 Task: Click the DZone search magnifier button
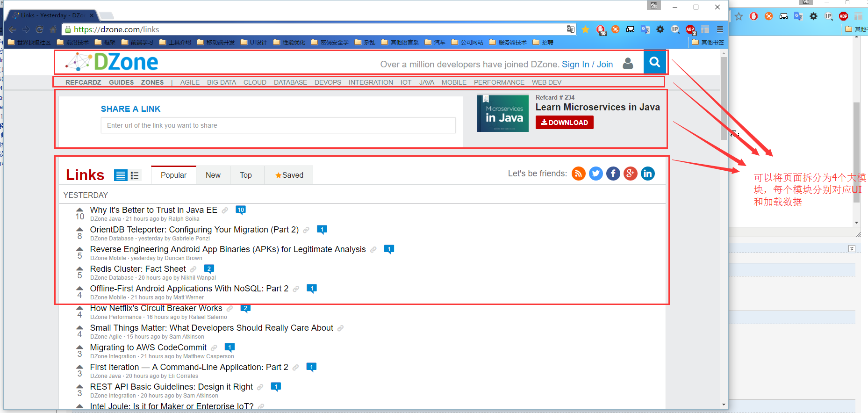pyautogui.click(x=655, y=62)
